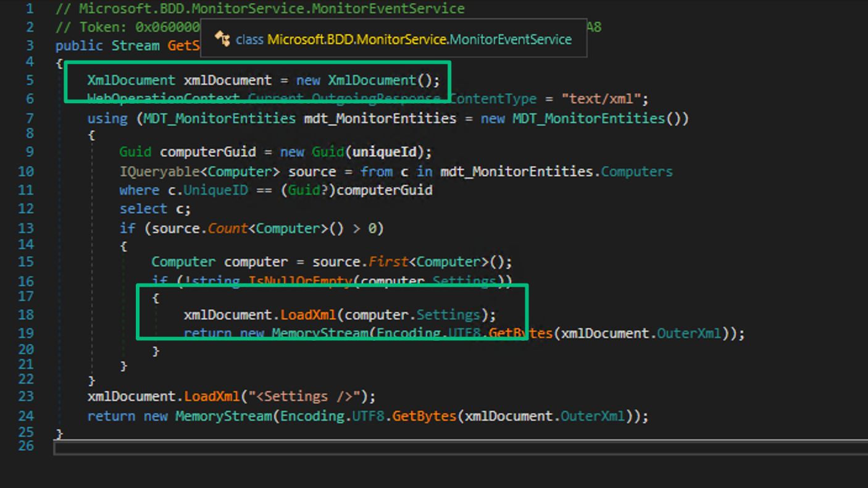868x488 pixels.
Task: Click GetBytes method on line 19
Action: (x=520, y=334)
